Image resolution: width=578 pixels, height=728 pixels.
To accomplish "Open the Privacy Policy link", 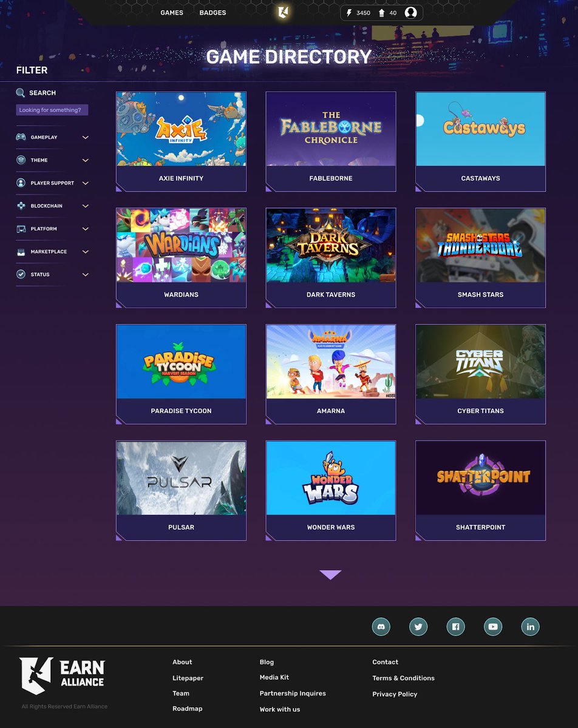I will click(395, 694).
